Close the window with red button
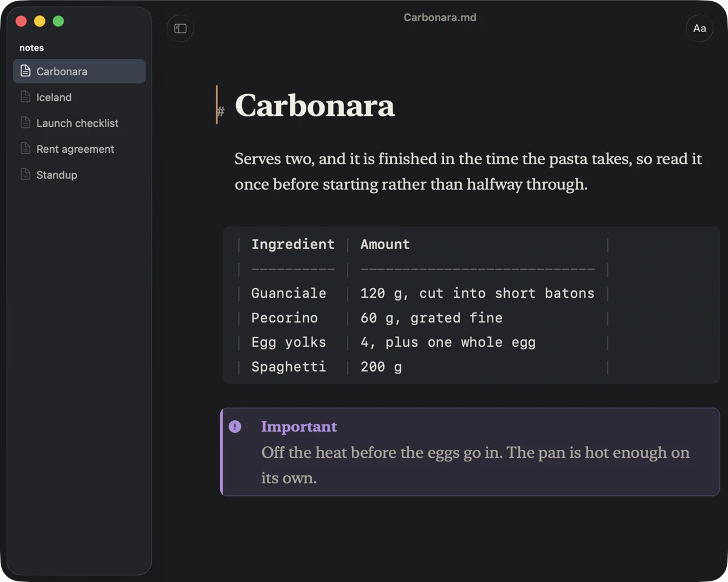 [21, 21]
